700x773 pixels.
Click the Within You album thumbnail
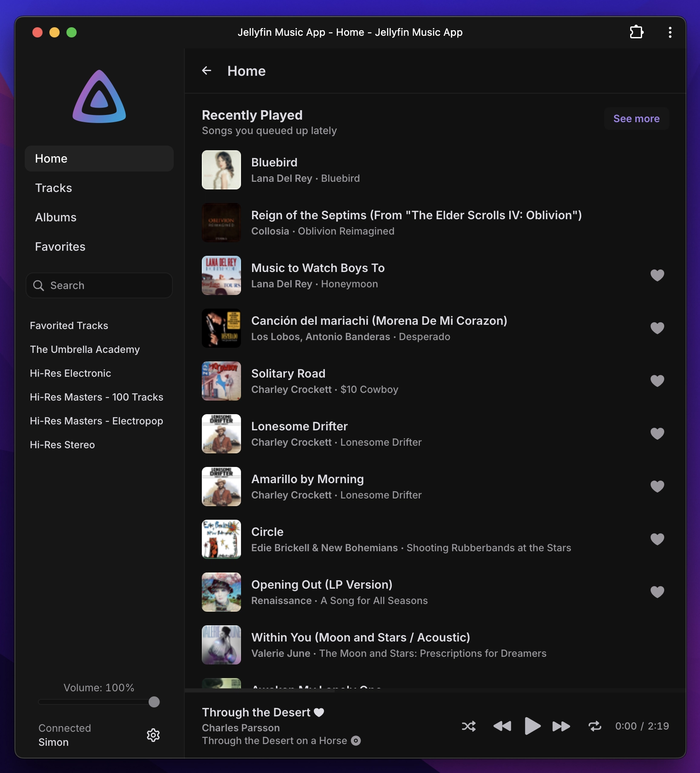(221, 645)
